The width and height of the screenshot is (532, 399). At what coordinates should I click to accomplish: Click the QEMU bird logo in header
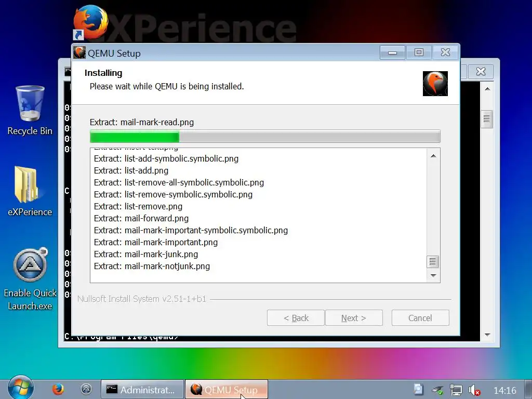pos(435,84)
